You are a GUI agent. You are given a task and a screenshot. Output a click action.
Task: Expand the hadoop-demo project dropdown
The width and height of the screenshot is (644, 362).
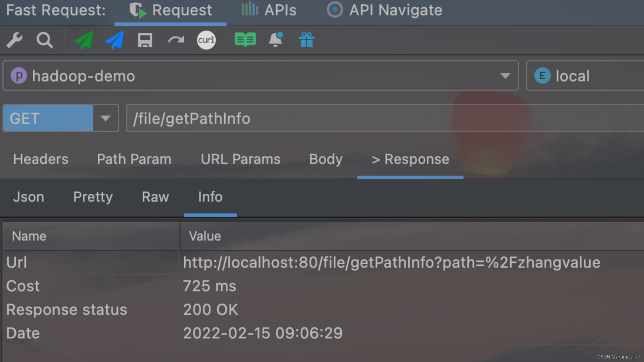505,76
